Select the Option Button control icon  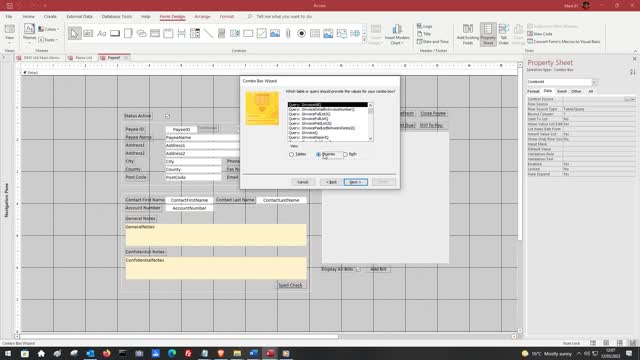click(302, 33)
